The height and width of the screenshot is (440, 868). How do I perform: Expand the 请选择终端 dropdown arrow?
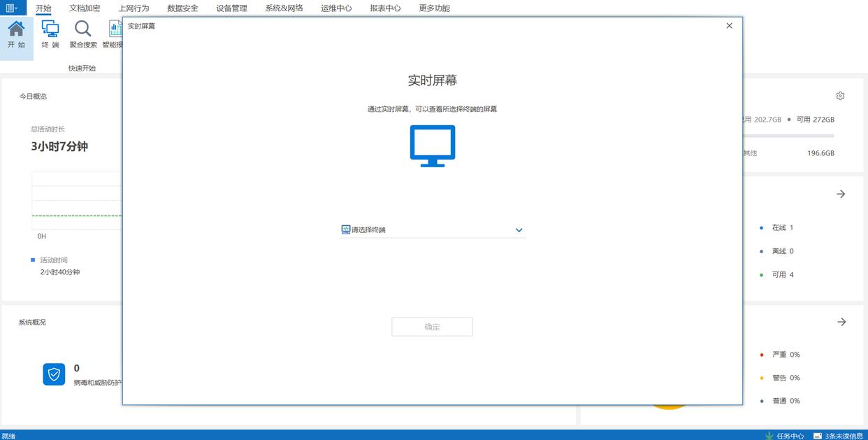click(519, 230)
